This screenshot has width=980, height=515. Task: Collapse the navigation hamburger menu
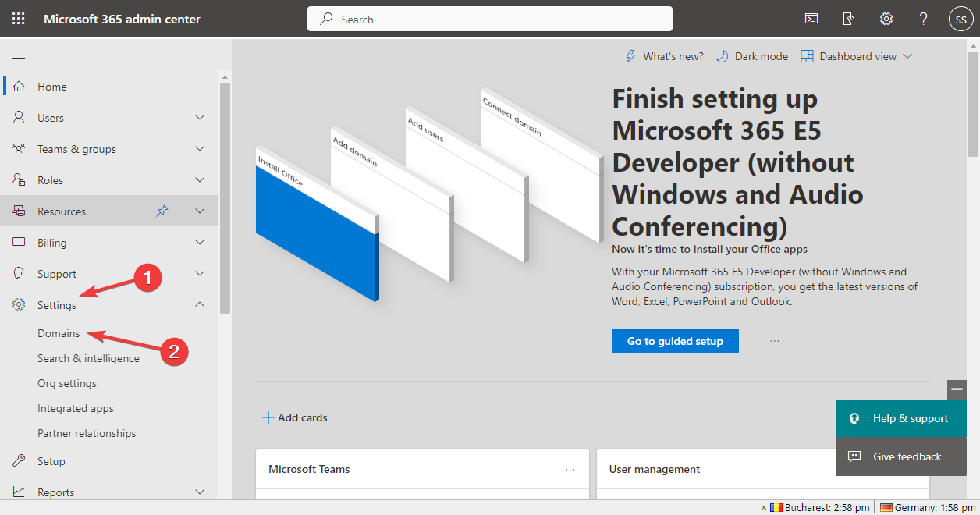(x=19, y=55)
